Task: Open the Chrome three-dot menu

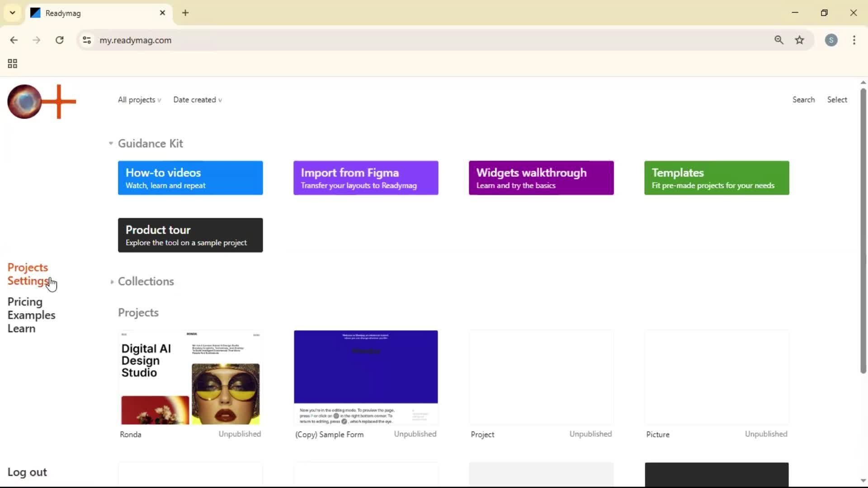Action: (854, 40)
